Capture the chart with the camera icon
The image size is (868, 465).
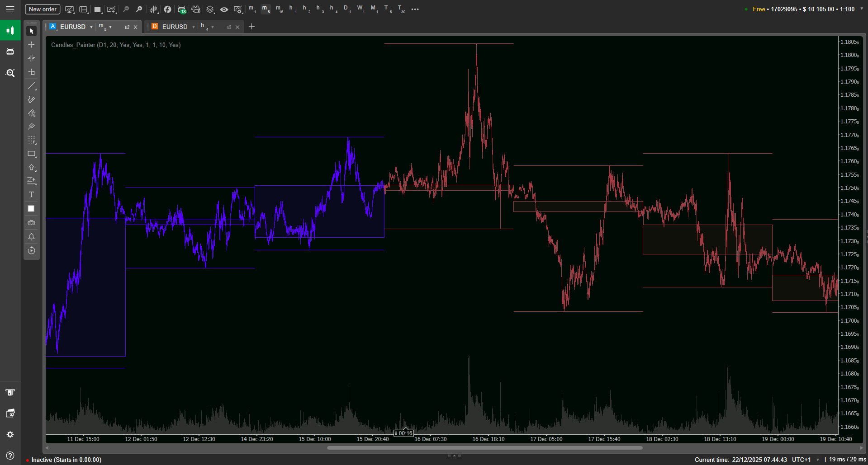pos(31,222)
